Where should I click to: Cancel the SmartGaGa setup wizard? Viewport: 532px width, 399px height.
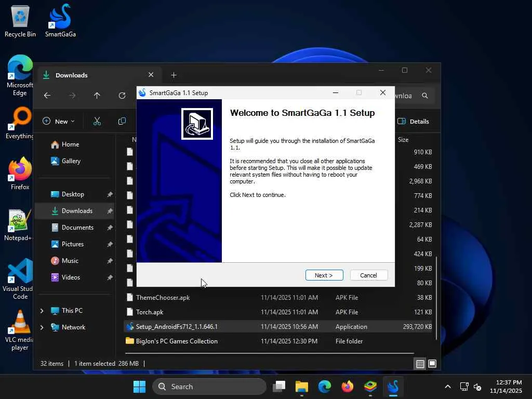pos(368,275)
